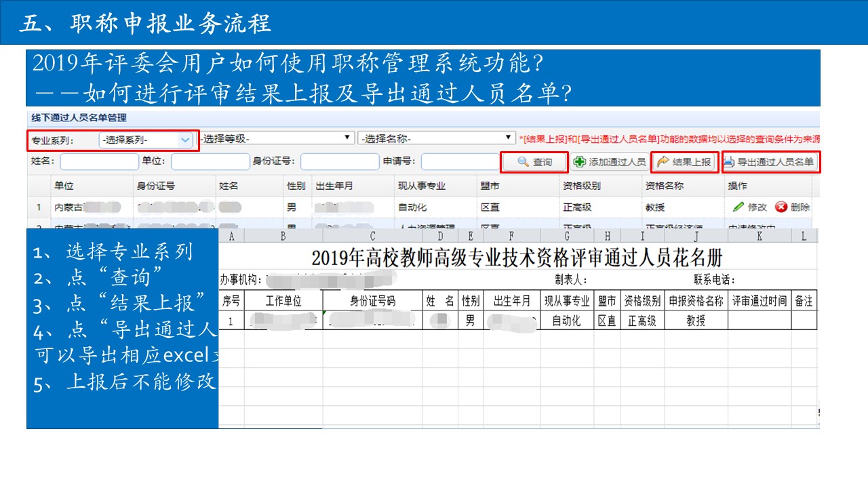
Task: Click the 教授 cell in the Excel sheet
Action: coord(696,321)
